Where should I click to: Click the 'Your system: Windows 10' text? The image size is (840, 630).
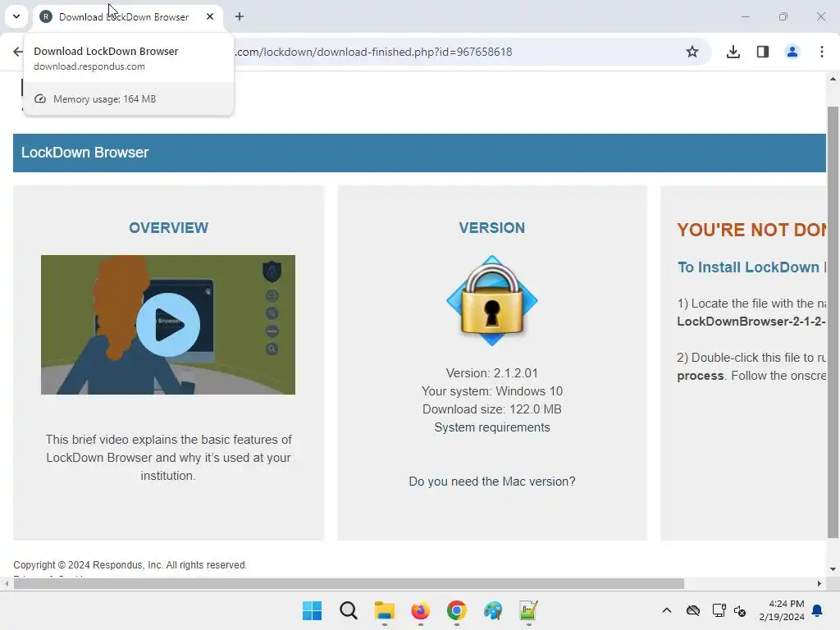pyautogui.click(x=492, y=391)
